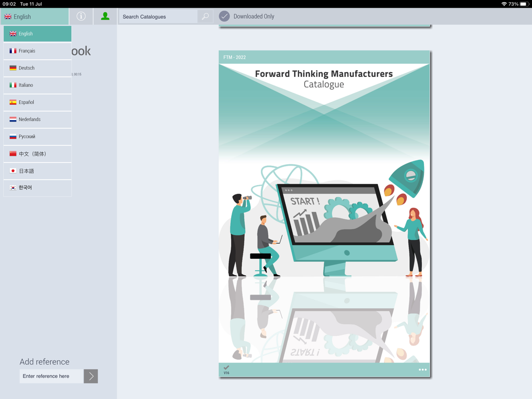The height and width of the screenshot is (399, 532).
Task: Click the French flag icon beside Français
Action: (x=12, y=51)
